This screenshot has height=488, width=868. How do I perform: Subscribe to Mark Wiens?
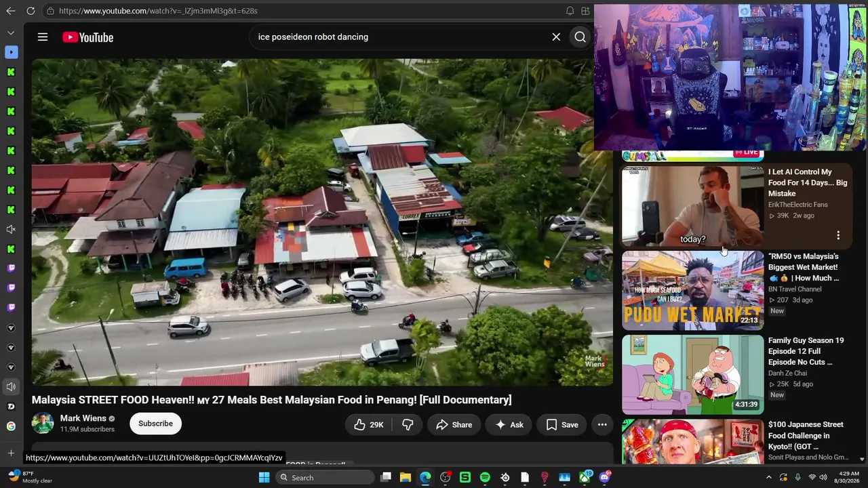(x=155, y=424)
